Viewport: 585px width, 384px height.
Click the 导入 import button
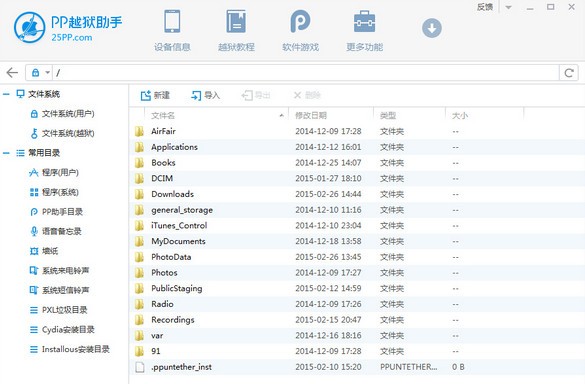coord(205,96)
